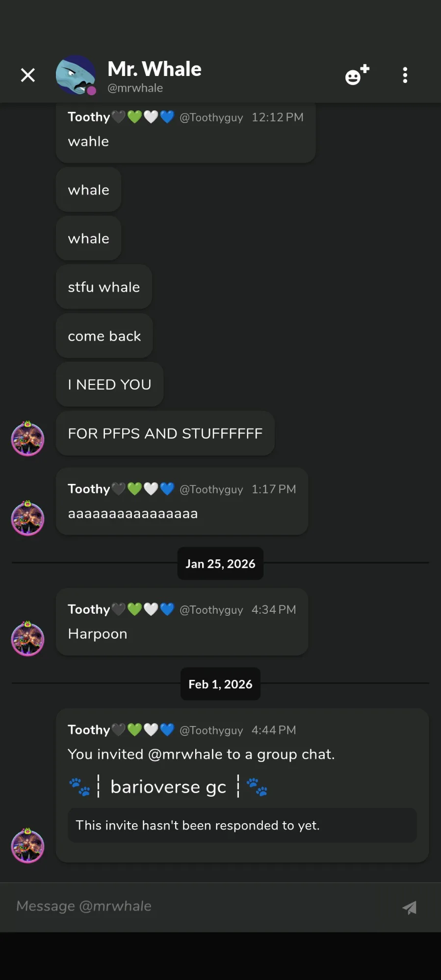Open Mr. Whale's profile avatar
Screen dimensions: 441x980
click(76, 75)
